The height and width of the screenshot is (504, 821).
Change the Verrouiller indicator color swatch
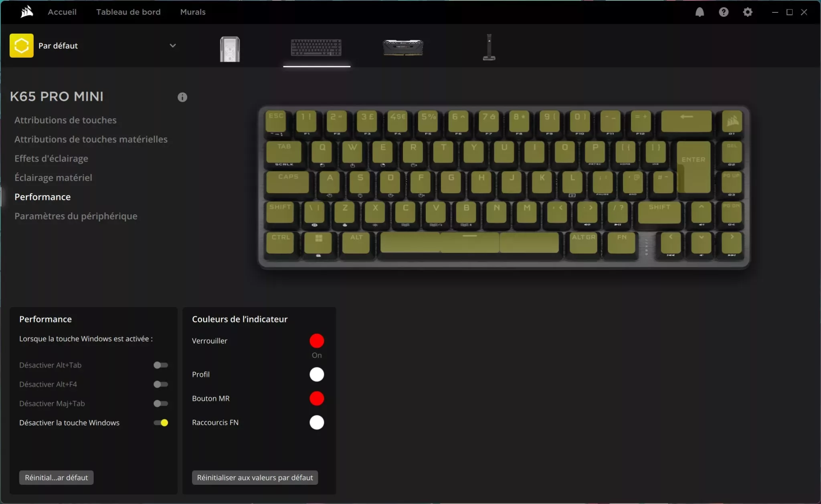point(316,341)
